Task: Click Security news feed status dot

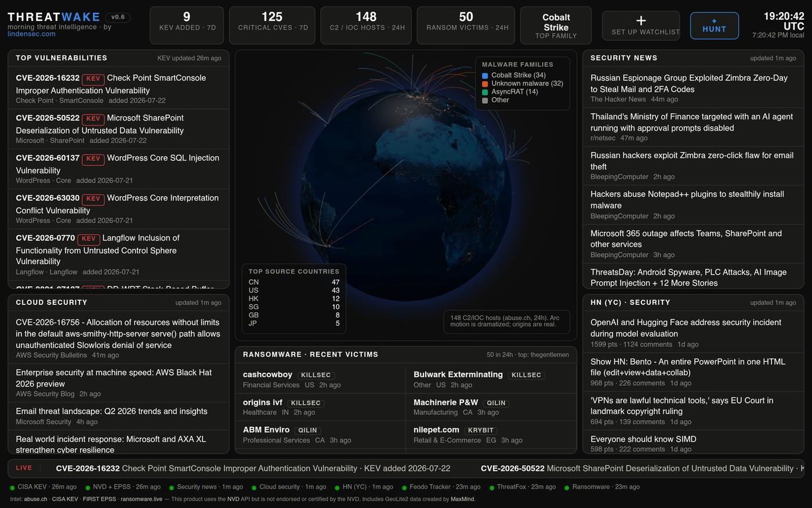Action: pos(172,488)
